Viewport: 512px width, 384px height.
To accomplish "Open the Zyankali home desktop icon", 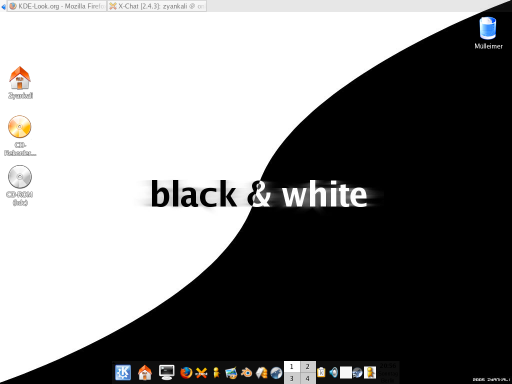I will coord(20,82).
